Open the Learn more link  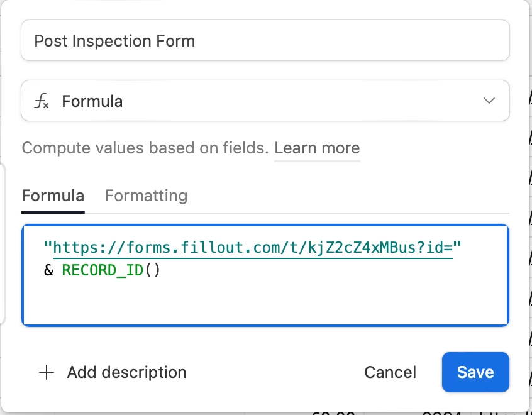[317, 148]
